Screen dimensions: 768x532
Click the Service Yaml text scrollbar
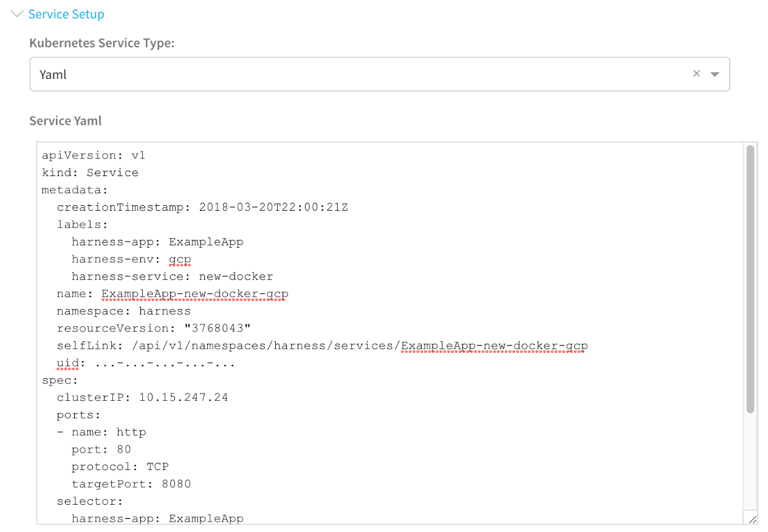[x=750, y=279]
